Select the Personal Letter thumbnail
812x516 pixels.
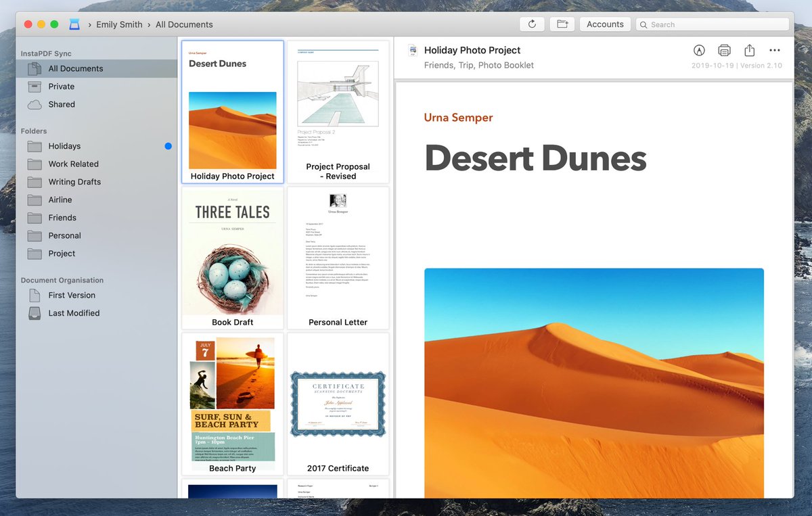(338, 258)
